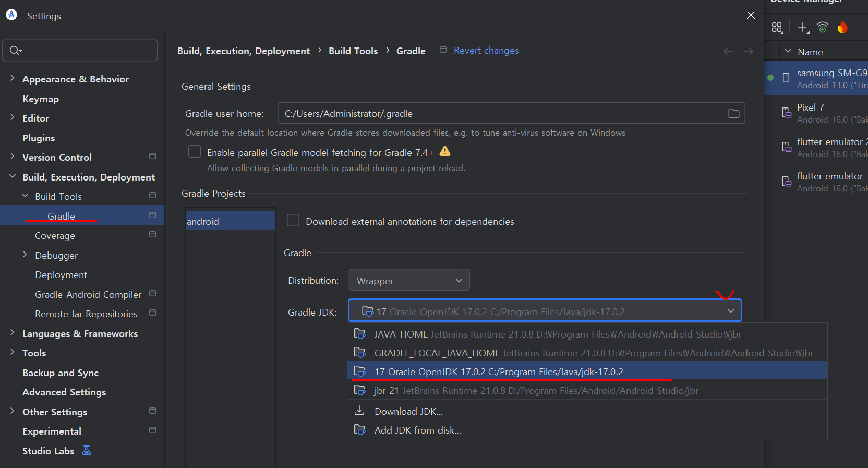Screen dimensions: 868x468
Task: Click the project-level icon next to Coverage
Action: 152,234
